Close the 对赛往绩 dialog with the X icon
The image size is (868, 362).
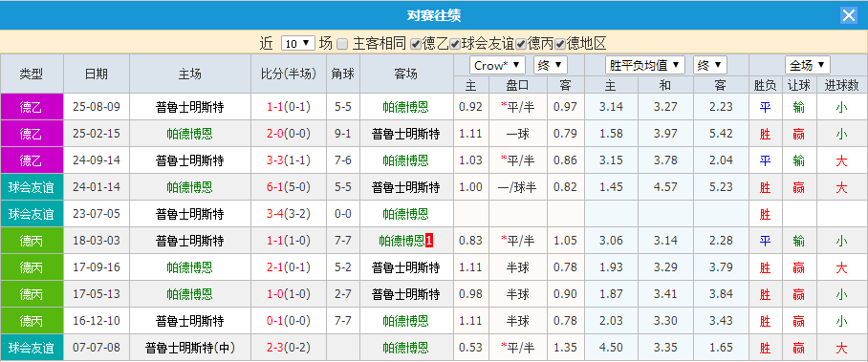point(849,15)
